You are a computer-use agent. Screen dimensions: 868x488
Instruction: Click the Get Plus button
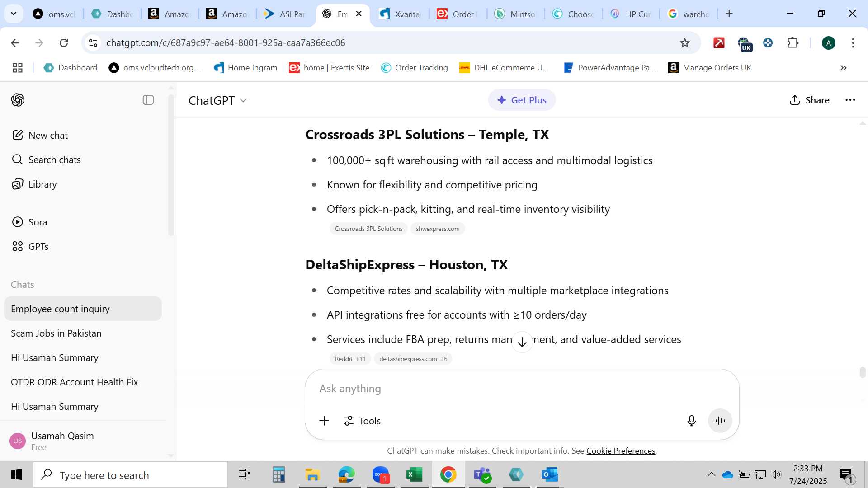click(x=522, y=100)
